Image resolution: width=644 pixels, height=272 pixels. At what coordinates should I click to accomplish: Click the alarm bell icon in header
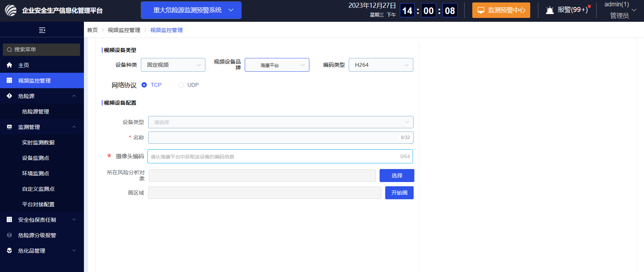550,10
